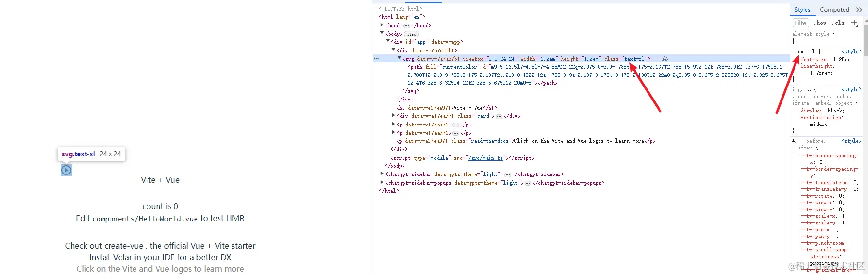Open style source link for img, svg rule
868x274 pixels.
851,89
